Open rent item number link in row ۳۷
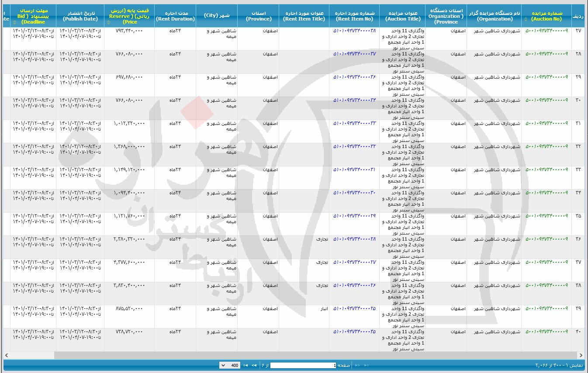 pos(354,262)
